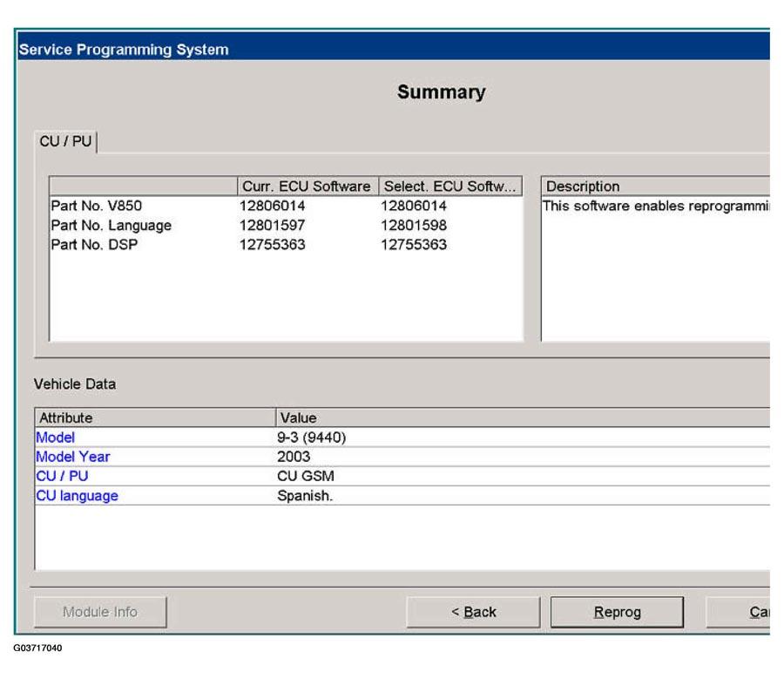Click the Reprog button
Image resolution: width=784 pixels, height=679 pixels.
point(617,612)
